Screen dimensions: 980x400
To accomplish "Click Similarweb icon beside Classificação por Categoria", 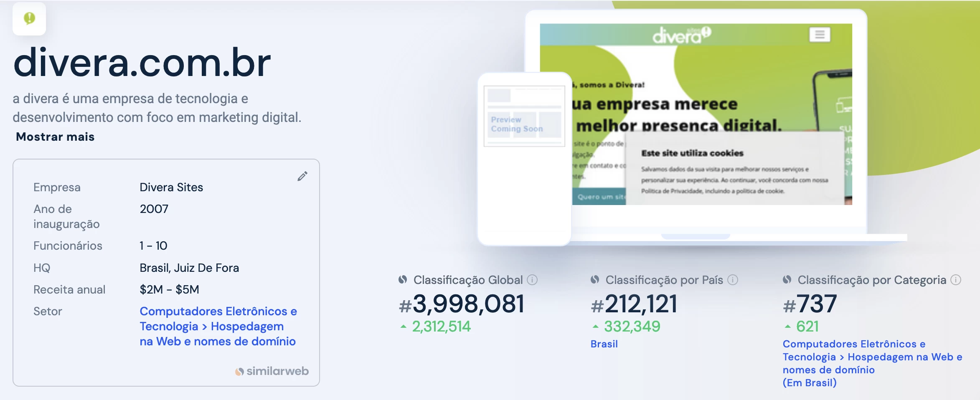I will click(x=787, y=280).
